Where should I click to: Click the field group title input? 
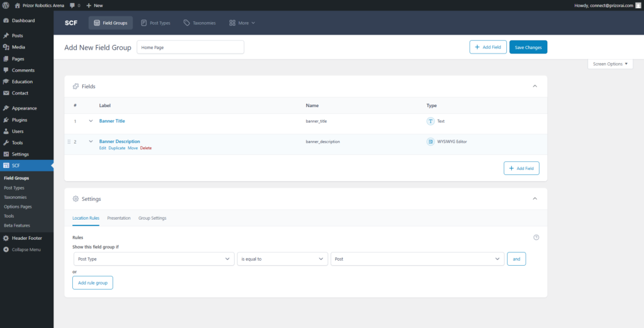[190, 47]
